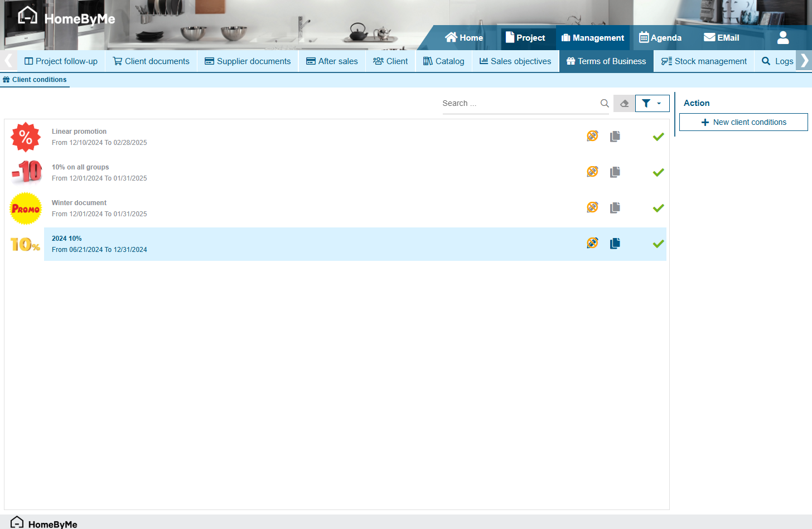
Task: Click the HomeByMe logo in header
Action: pyautogui.click(x=66, y=18)
